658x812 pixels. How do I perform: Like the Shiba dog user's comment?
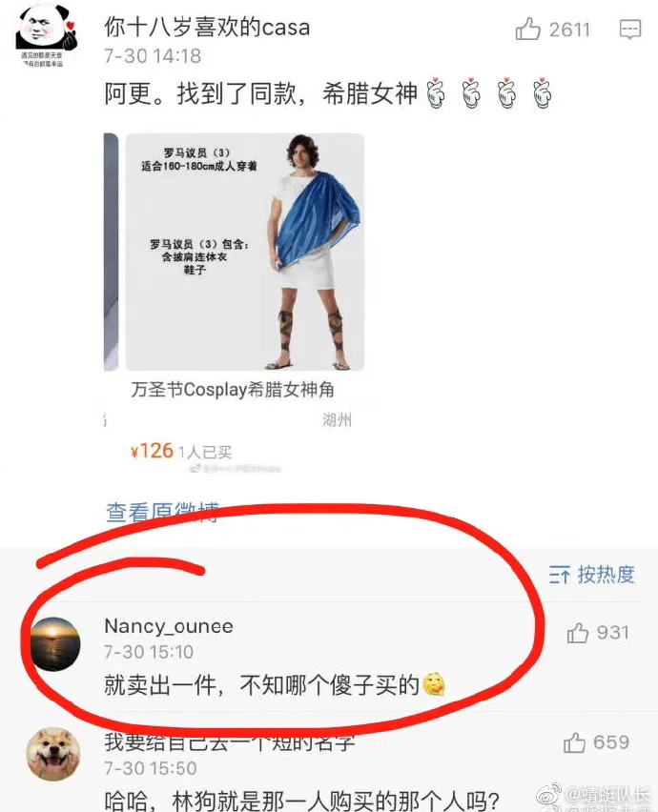(574, 742)
